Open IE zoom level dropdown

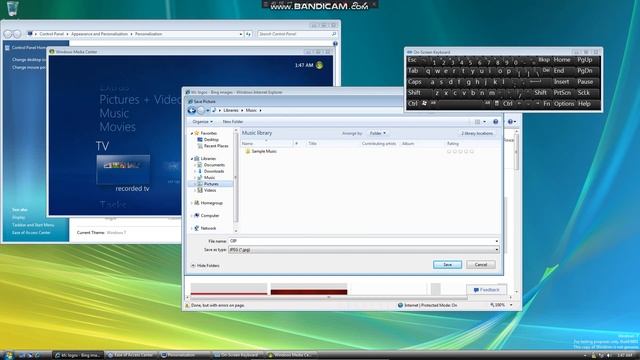(511, 305)
